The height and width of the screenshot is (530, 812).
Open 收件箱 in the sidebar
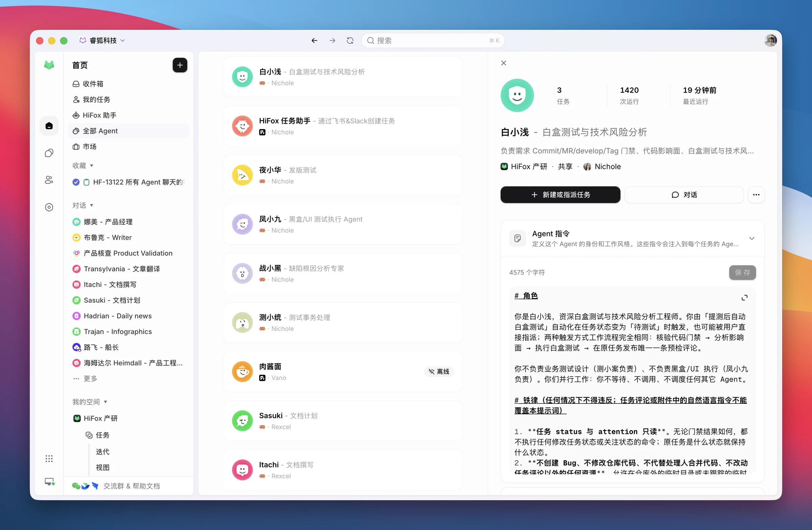click(128, 84)
